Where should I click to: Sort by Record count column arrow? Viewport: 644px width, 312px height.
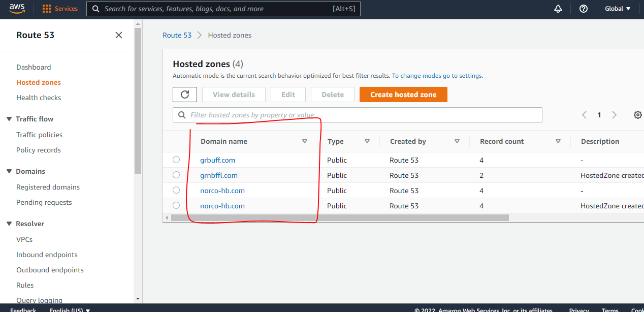coord(558,141)
